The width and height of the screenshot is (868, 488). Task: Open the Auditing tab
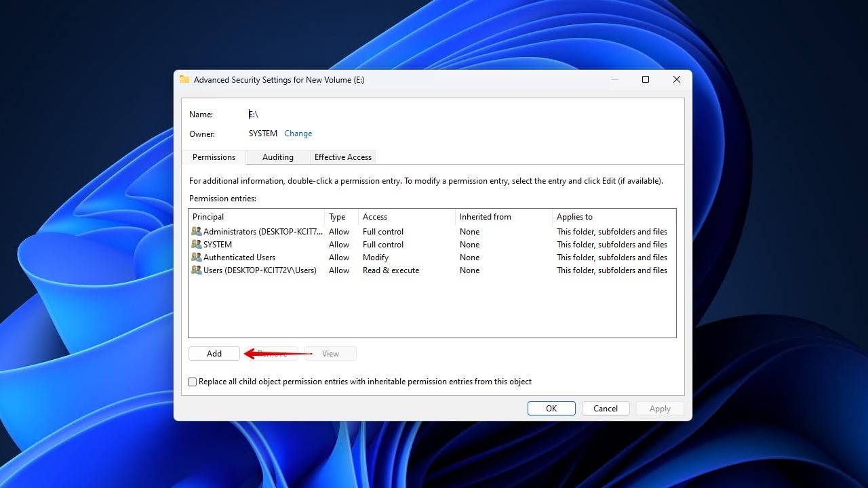(x=278, y=157)
